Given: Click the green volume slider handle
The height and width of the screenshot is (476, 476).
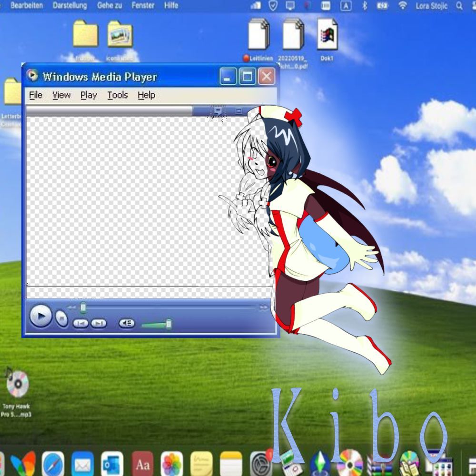Looking at the screenshot, I should [169, 324].
